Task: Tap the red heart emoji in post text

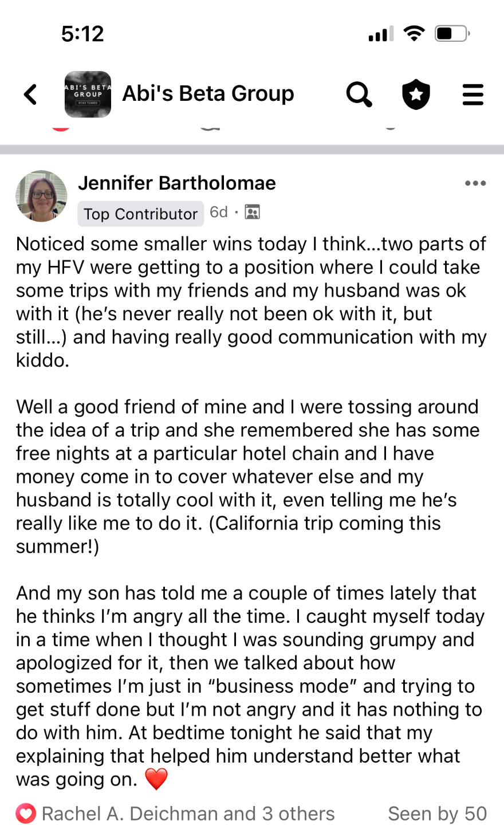Action: tap(156, 779)
